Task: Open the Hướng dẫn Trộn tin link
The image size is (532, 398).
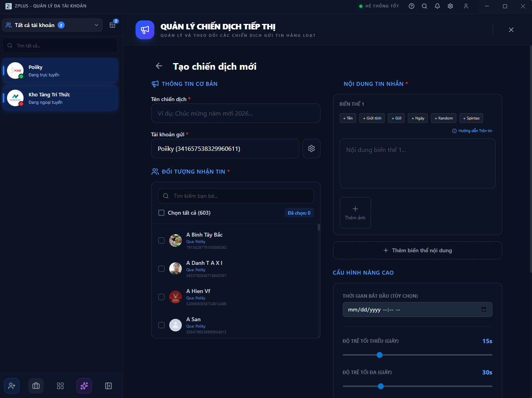Action: 472,131
